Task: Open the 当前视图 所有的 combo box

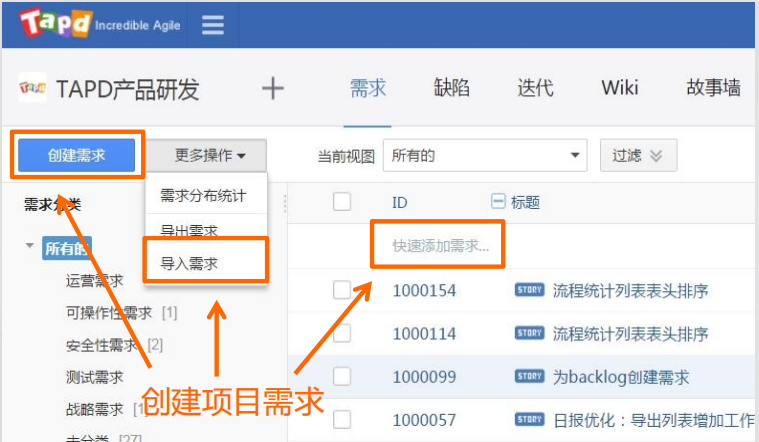Action: (485, 155)
